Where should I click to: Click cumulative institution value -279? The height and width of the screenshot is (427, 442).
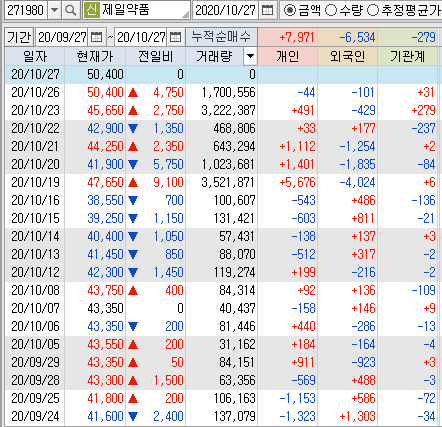423,37
